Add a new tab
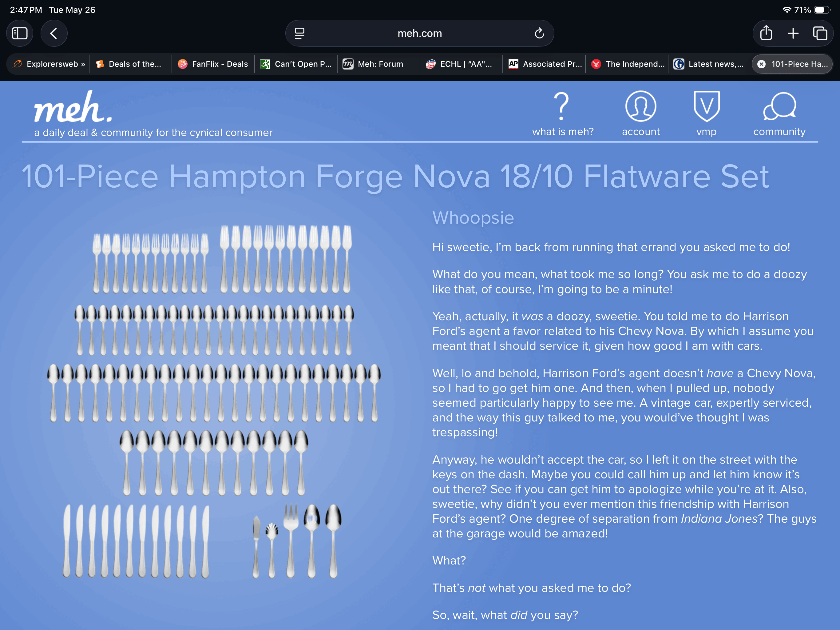Viewport: 840px width, 630px height. (x=793, y=34)
